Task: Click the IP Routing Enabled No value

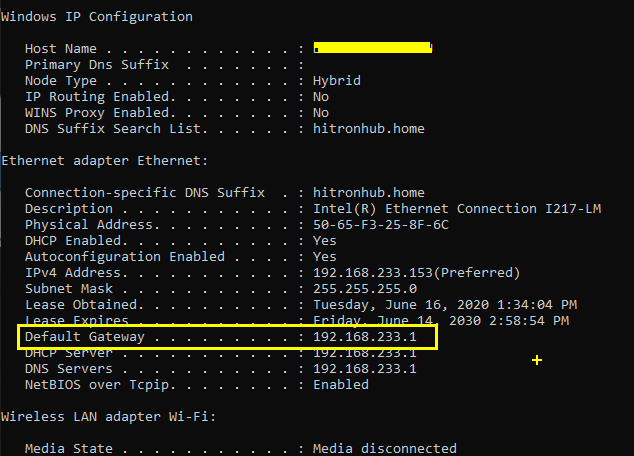Action: [321, 97]
